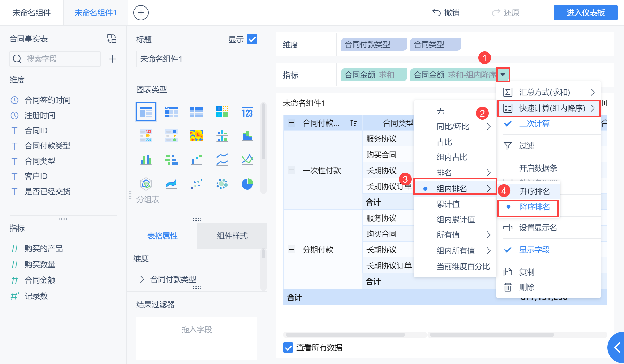Image resolution: width=624 pixels, height=364 pixels.
Task: Click the sort icon in 合同付款 column header
Action: coord(354,123)
